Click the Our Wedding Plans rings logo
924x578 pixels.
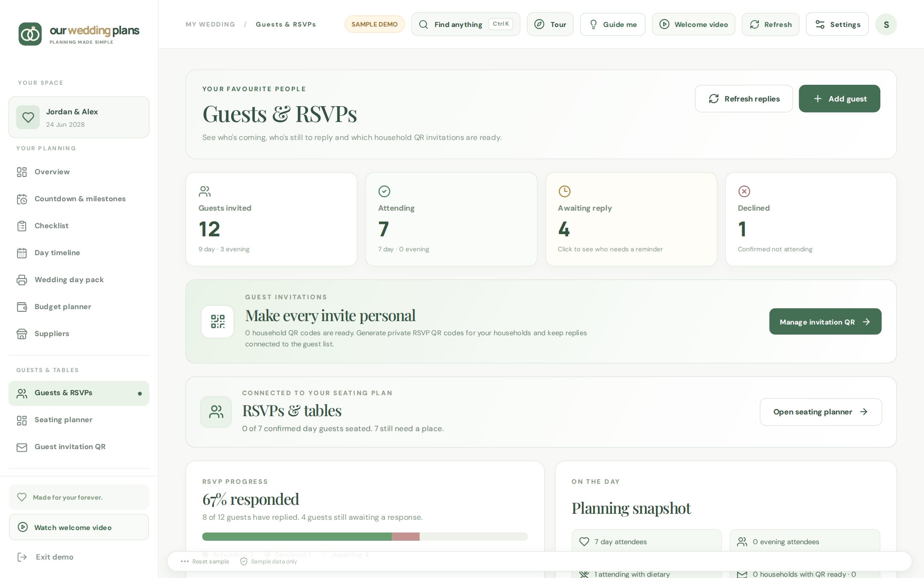pos(30,34)
